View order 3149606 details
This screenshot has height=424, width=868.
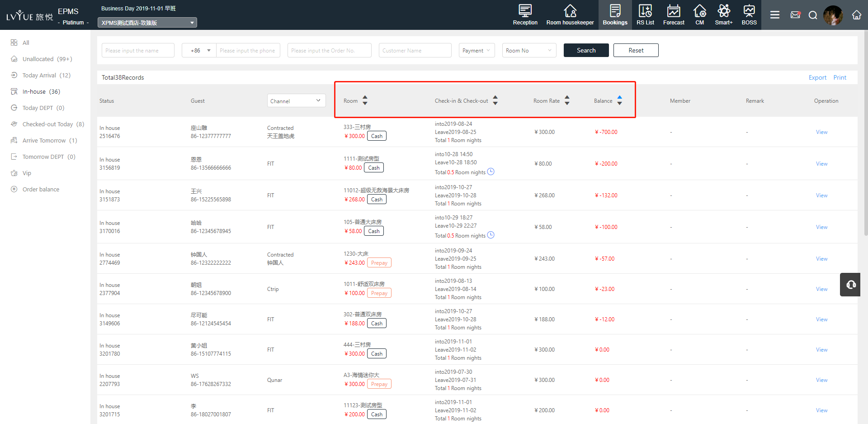point(821,319)
